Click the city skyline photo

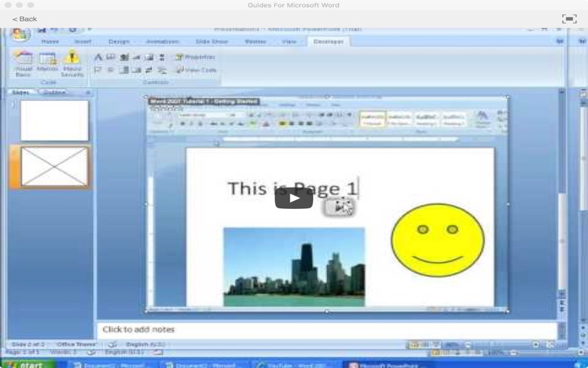pyautogui.click(x=294, y=266)
